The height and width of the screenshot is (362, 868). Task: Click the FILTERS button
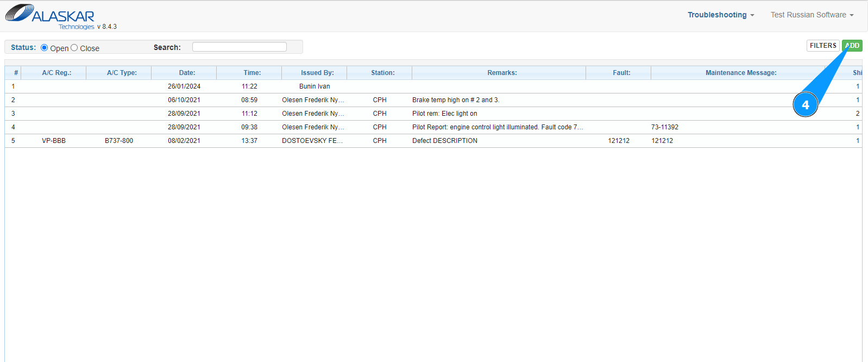pyautogui.click(x=823, y=46)
